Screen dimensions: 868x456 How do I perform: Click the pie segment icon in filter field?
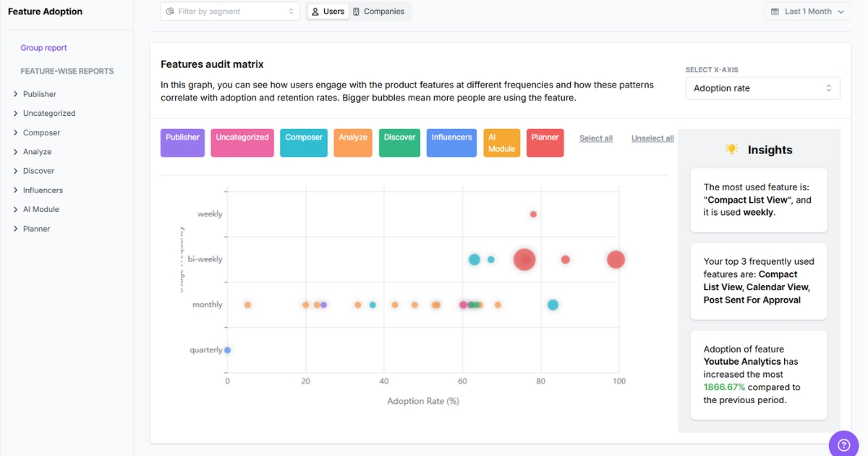coord(169,11)
